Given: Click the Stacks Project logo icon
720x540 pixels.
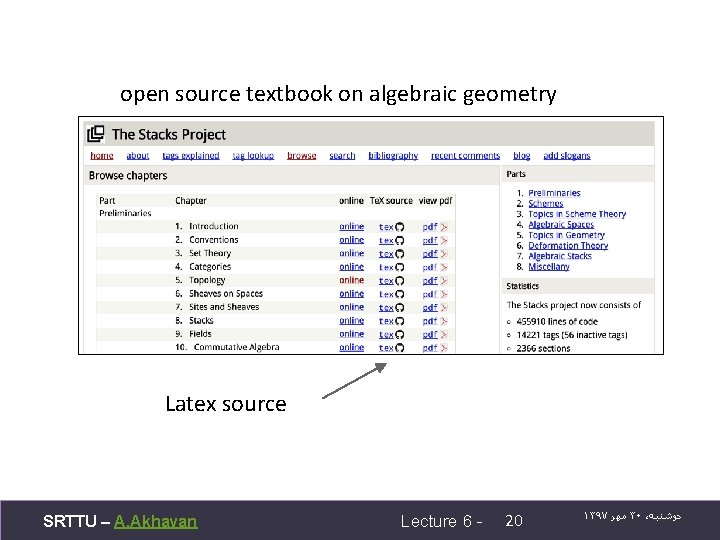Looking at the screenshot, I should pyautogui.click(x=96, y=134).
